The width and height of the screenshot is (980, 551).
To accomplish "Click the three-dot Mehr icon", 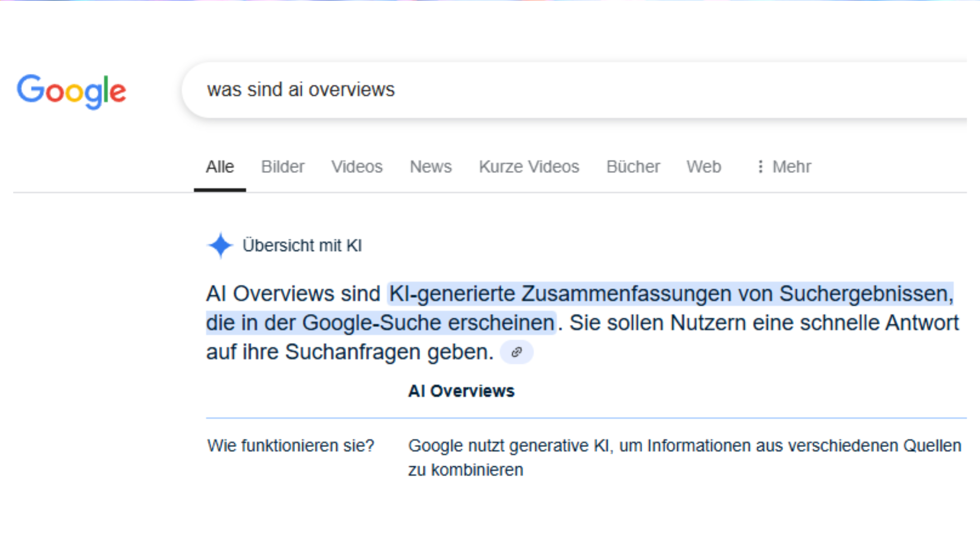I will pyautogui.click(x=760, y=167).
